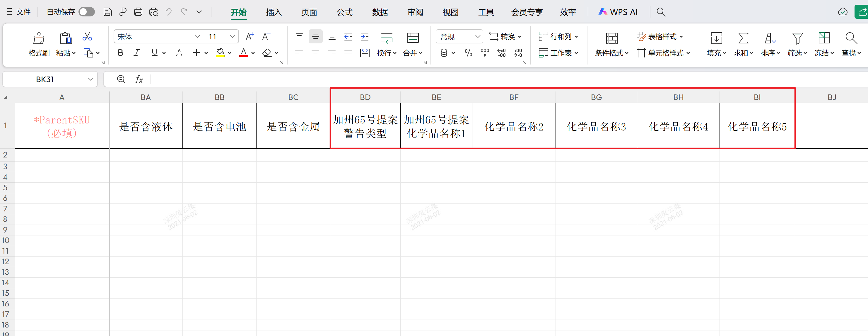
Task: Open the 数据 ribbon tab
Action: click(380, 12)
